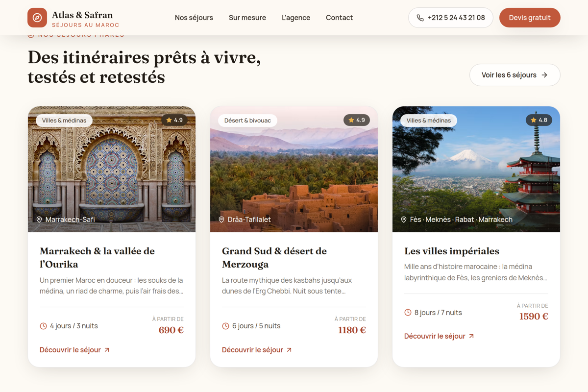
Task: Click the Villes & médinas tag on Marrakech card
Action: [64, 121]
